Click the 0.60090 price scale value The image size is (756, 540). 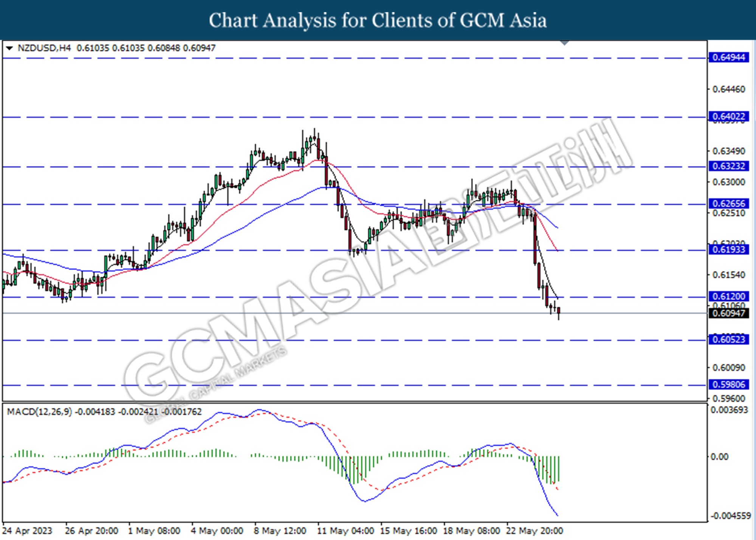[x=729, y=368]
